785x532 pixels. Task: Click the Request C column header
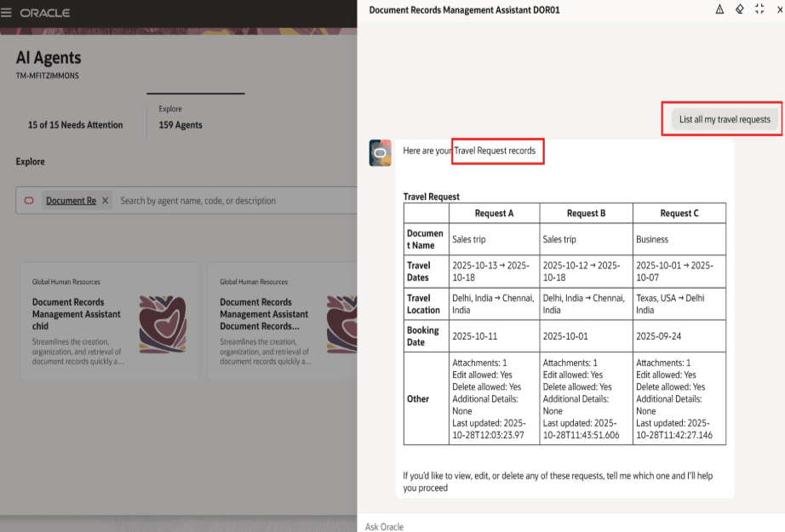tap(679, 214)
